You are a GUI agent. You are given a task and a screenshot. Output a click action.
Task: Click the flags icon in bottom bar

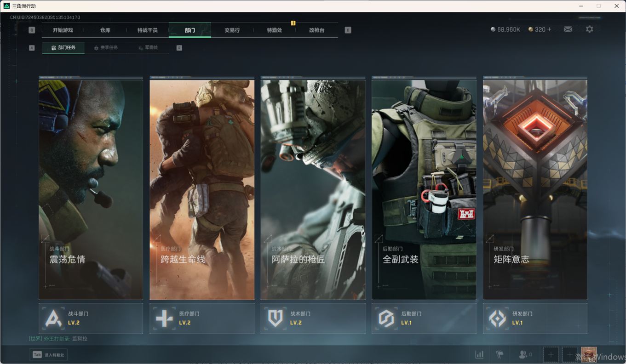[500, 355]
